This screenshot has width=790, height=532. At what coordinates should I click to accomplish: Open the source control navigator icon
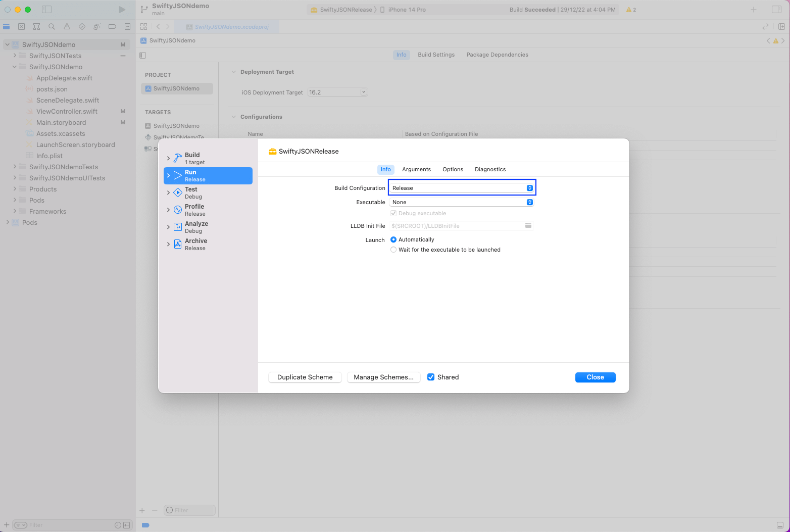click(21, 26)
